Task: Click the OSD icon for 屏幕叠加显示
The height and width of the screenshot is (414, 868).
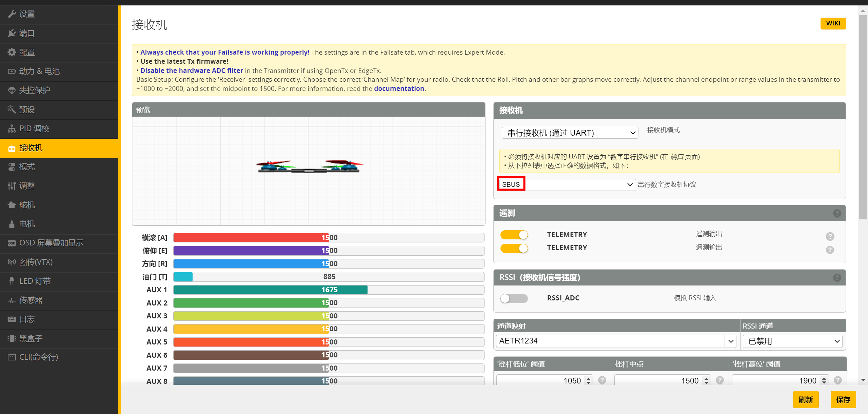Action: click(x=12, y=243)
